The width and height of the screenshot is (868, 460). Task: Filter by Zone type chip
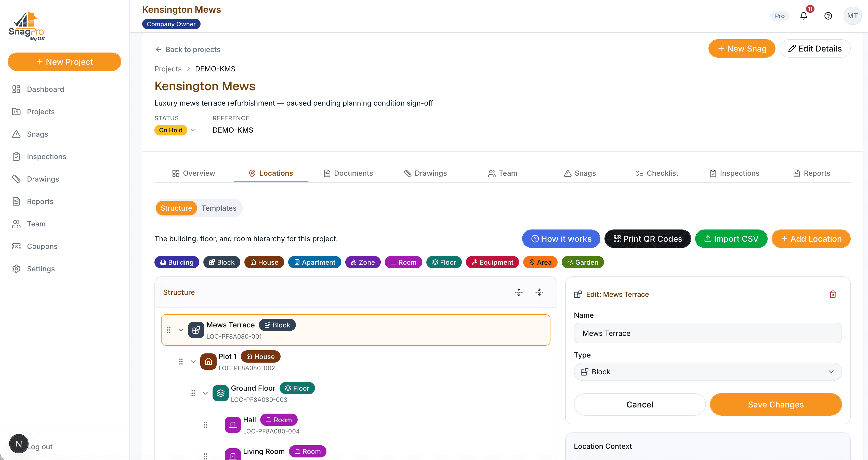click(x=363, y=262)
